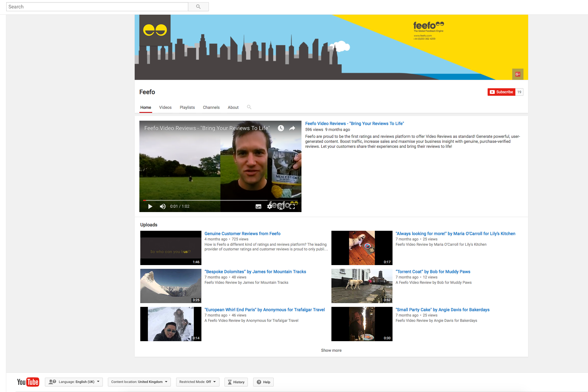
Task: Open 'Small Party Cake' by Angie Davis link
Action: pos(443,310)
